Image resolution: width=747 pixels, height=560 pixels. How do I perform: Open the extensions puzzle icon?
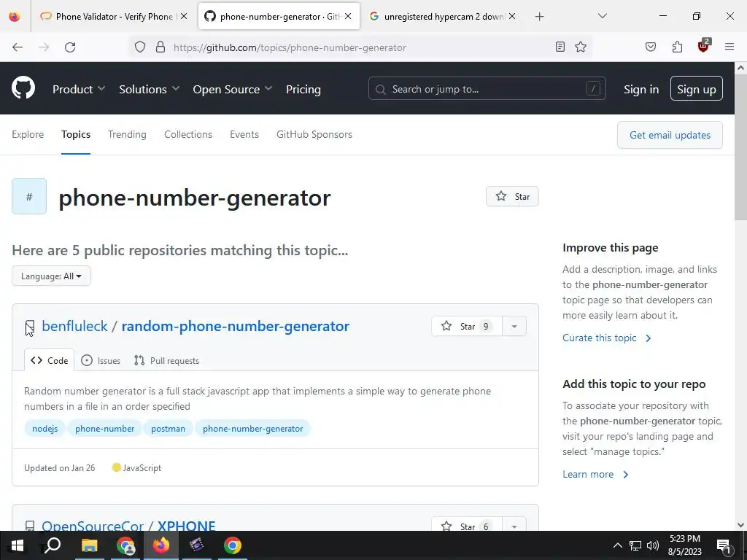(x=677, y=47)
